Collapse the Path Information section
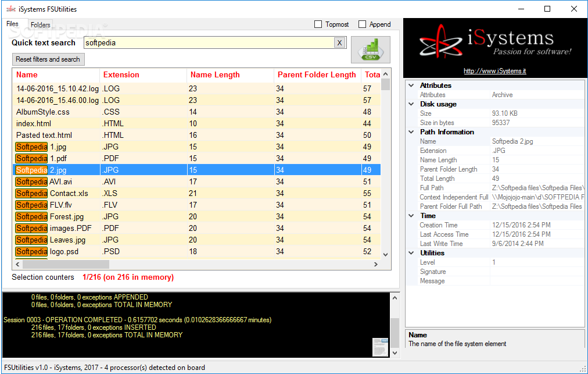The width and height of the screenshot is (588, 374). pos(411,132)
